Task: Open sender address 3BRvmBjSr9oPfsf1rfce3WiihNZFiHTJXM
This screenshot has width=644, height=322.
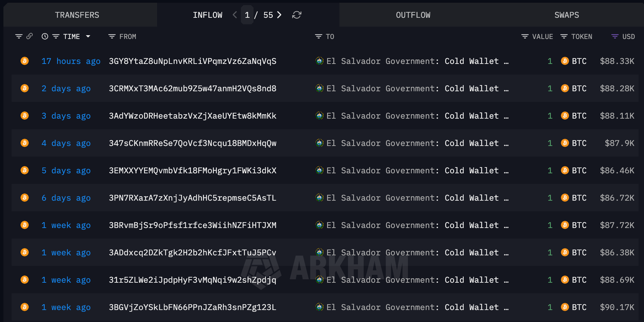Action: [193, 225]
